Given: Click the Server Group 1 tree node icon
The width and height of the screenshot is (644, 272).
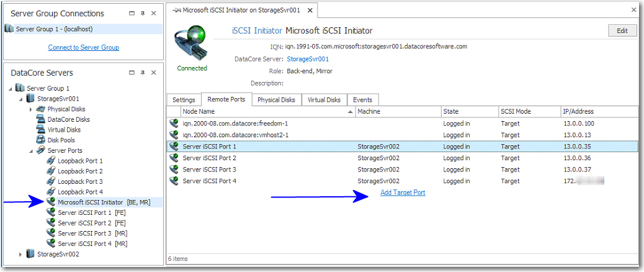Looking at the screenshot, I should coord(20,88).
